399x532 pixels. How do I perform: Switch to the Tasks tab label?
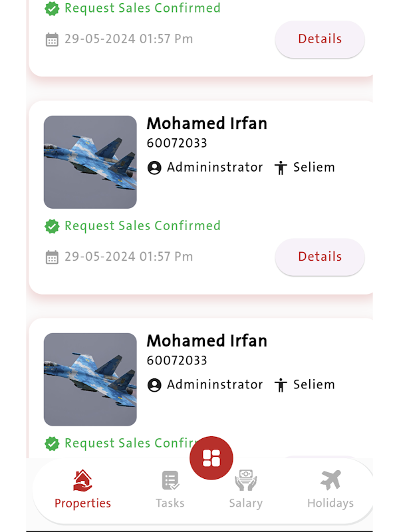(x=170, y=503)
